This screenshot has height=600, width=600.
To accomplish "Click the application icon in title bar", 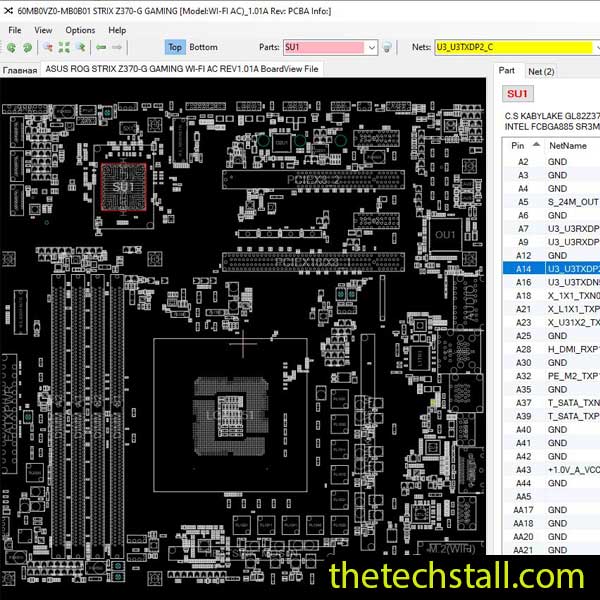I will [x=8, y=11].
